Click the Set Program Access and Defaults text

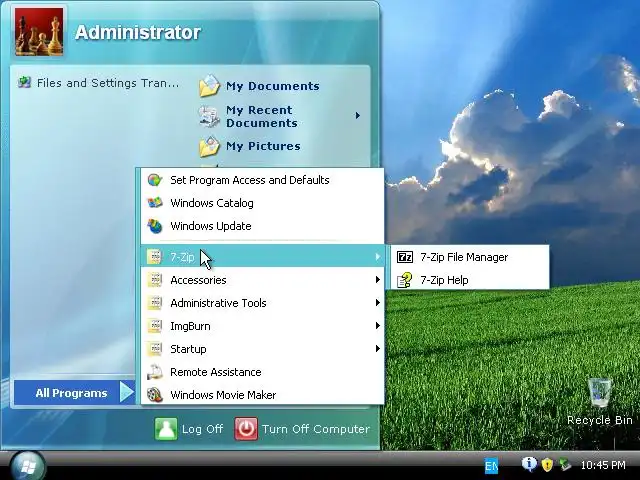[x=250, y=180]
